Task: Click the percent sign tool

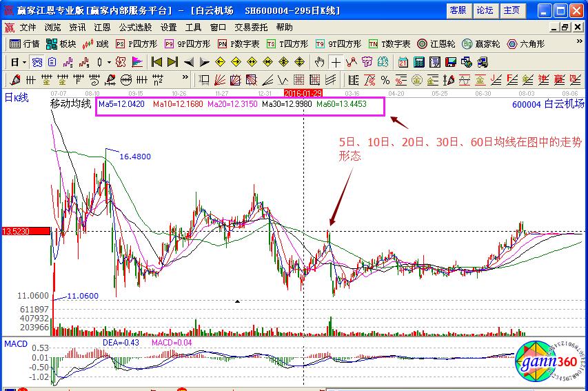Action: 385,79
